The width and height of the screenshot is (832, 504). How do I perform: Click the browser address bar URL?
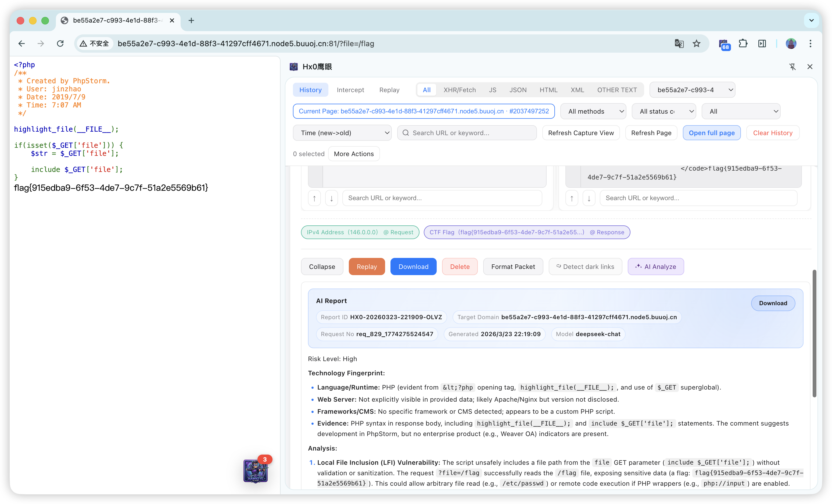coord(246,44)
